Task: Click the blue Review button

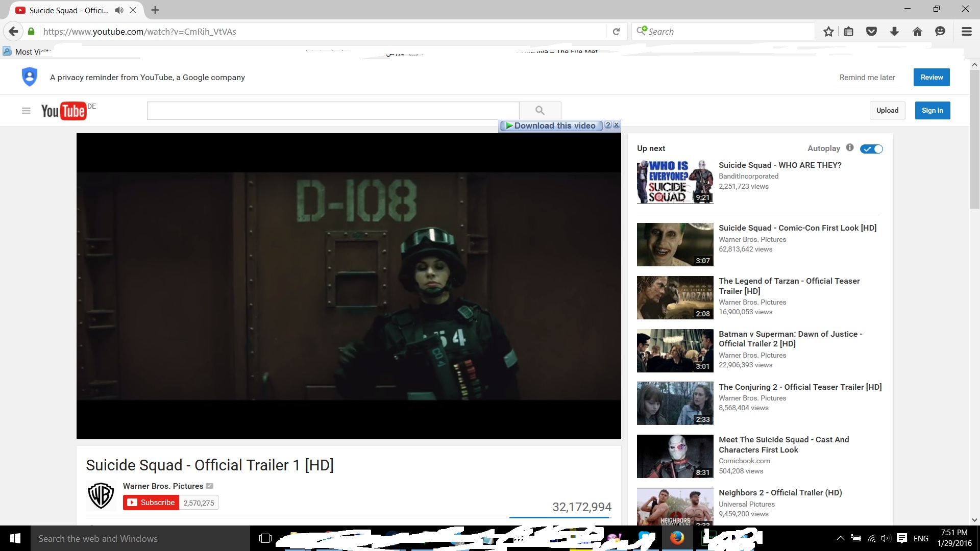Action: pos(932,77)
